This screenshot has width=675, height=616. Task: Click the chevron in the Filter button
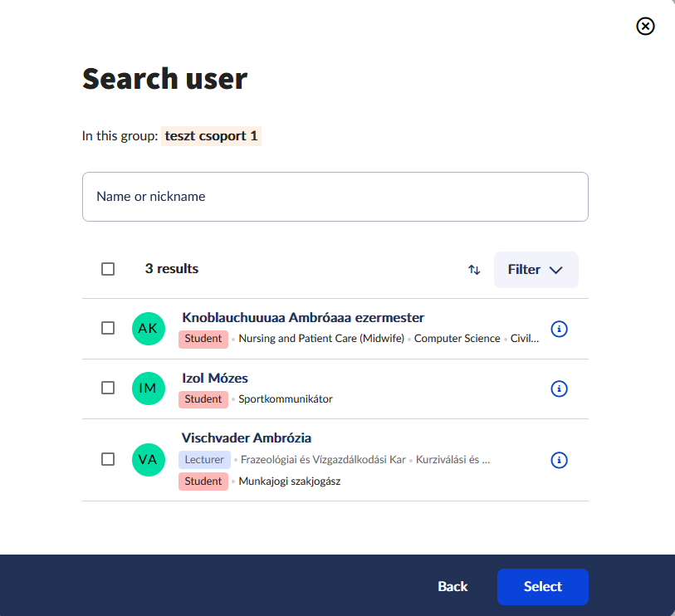click(x=555, y=271)
